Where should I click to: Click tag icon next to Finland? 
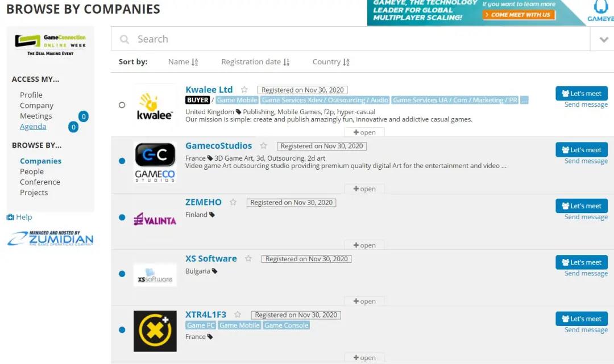[212, 215]
